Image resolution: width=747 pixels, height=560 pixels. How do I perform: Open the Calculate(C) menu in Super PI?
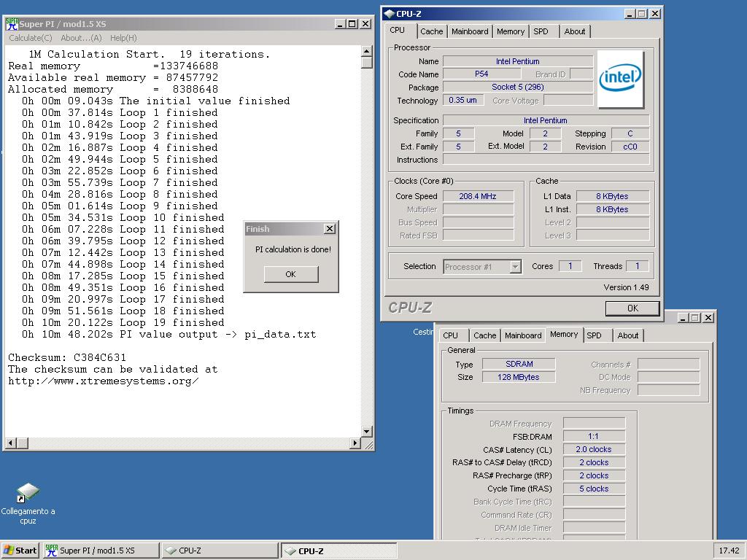pyautogui.click(x=31, y=38)
